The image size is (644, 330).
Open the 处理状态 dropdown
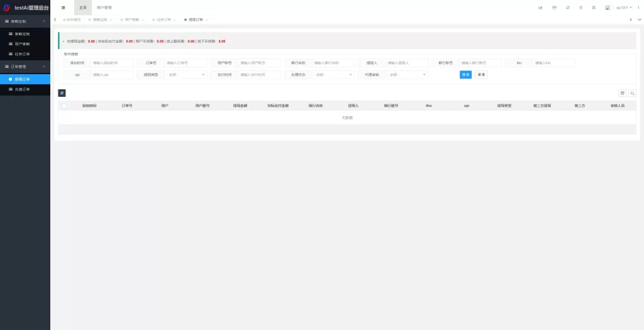coord(333,75)
